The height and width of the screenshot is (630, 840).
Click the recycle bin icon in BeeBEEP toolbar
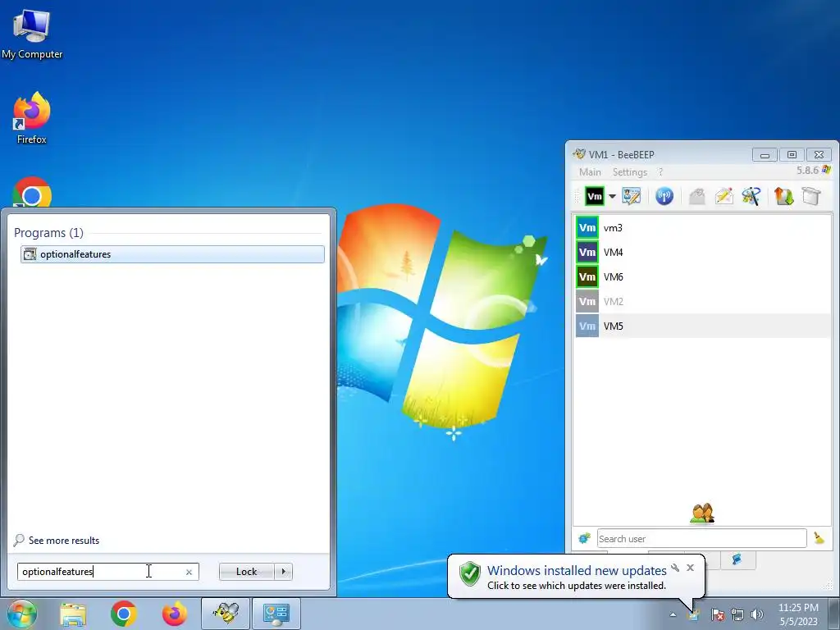[x=811, y=196]
